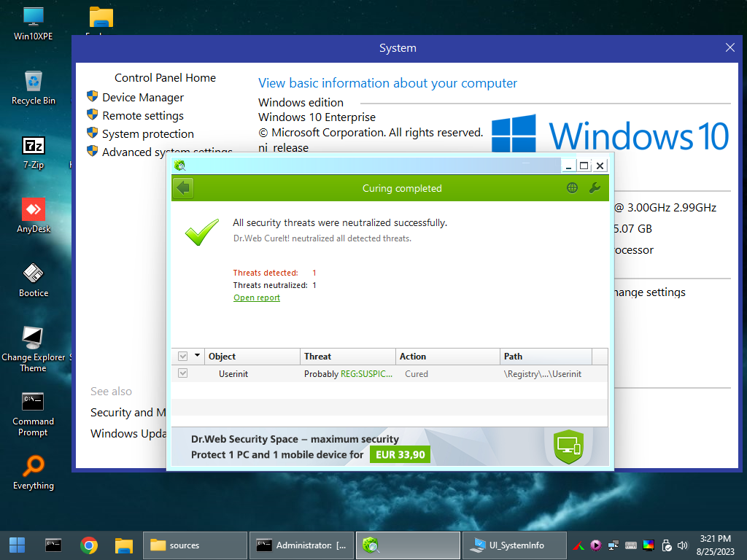The height and width of the screenshot is (560, 747).
Task: Open the Windows Start button
Action: (x=18, y=545)
